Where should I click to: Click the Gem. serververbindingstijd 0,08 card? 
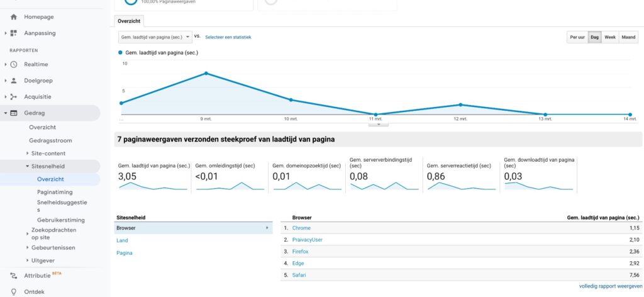coord(384,174)
